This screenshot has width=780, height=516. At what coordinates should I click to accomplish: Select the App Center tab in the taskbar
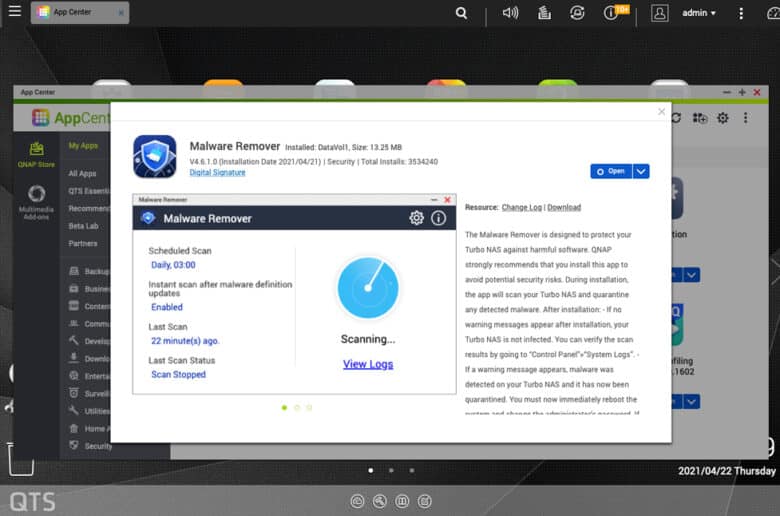(x=80, y=12)
